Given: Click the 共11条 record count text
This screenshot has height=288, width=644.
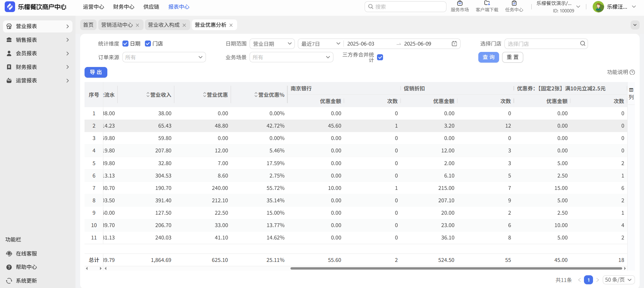Looking at the screenshot, I should point(563,280).
